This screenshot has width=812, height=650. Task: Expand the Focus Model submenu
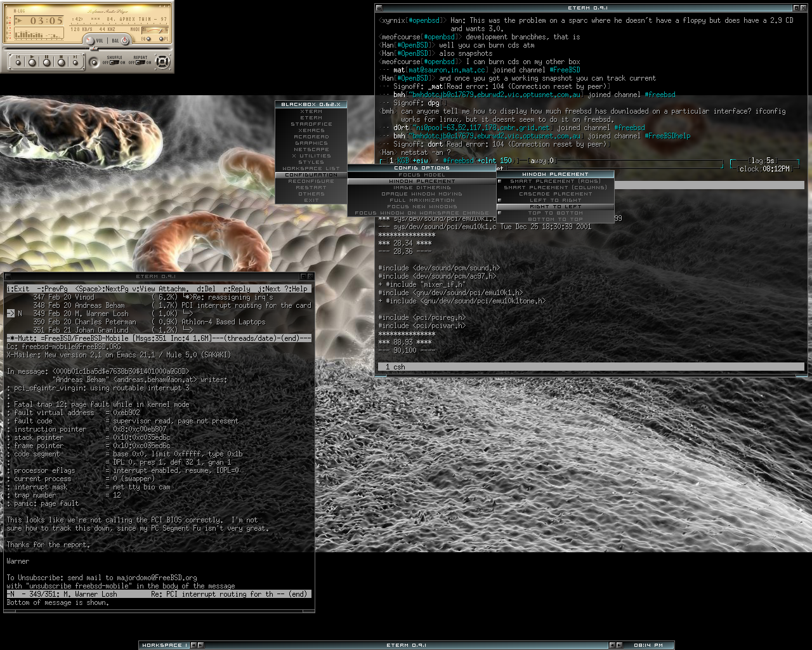pos(422,175)
